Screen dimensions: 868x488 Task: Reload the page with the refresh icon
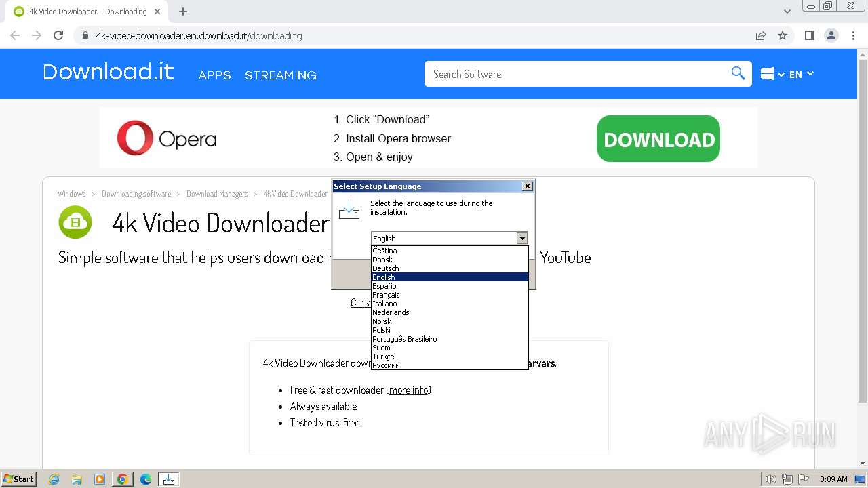coord(58,35)
